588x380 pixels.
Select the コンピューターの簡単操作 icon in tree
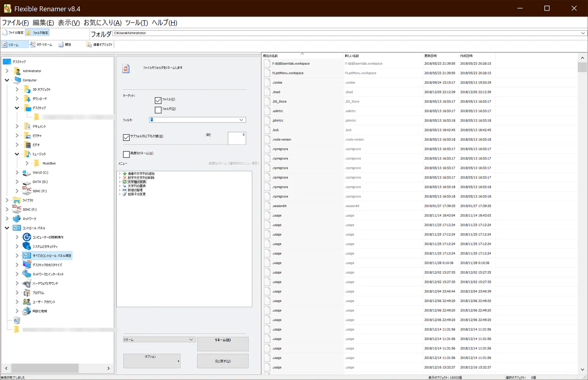click(27, 237)
